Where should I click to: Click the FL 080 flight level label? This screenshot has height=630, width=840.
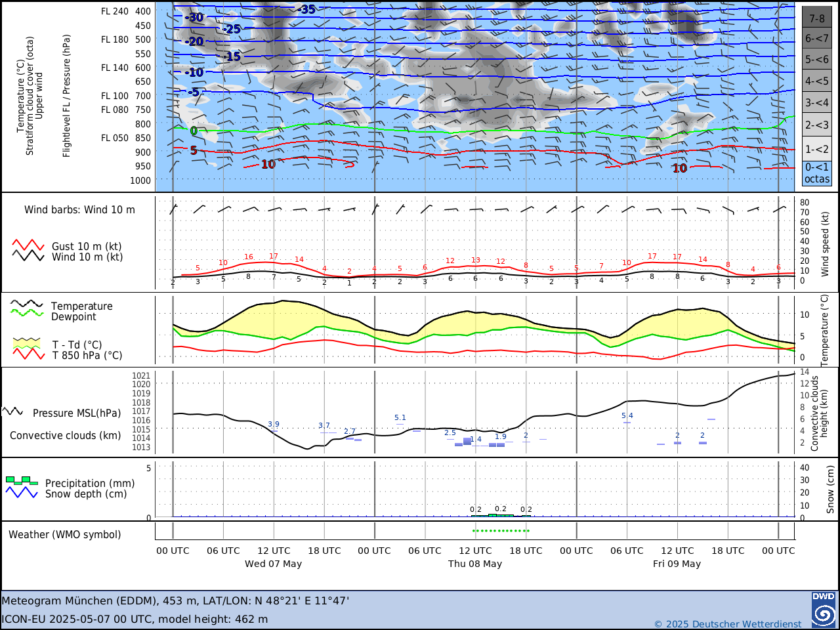coord(115,110)
